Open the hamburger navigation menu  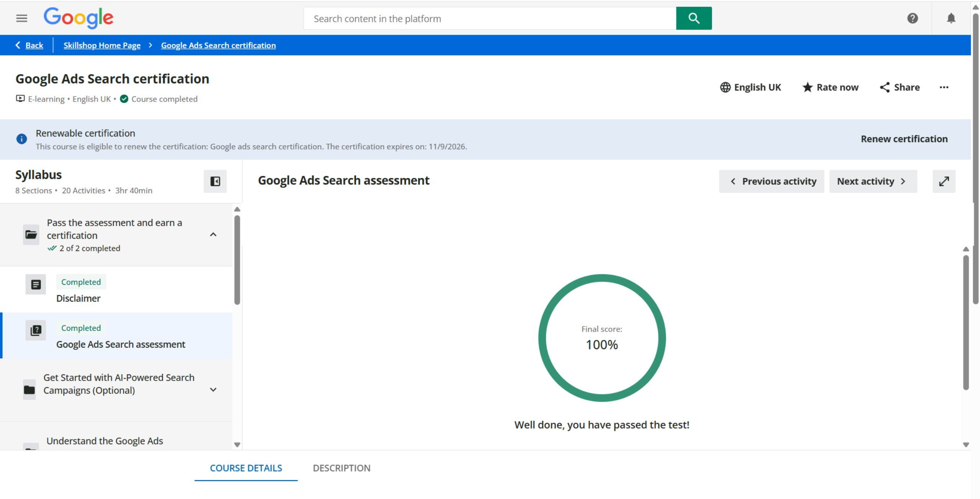click(22, 18)
